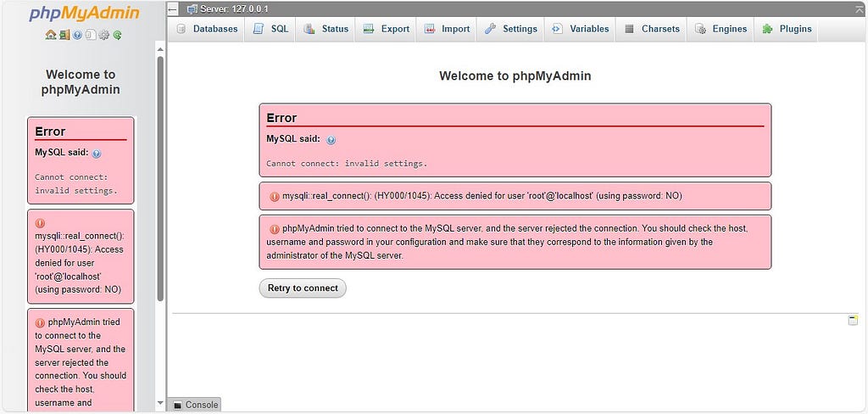The image size is (868, 414).
Task: Click the phpMyAdmin logo
Action: (x=84, y=14)
